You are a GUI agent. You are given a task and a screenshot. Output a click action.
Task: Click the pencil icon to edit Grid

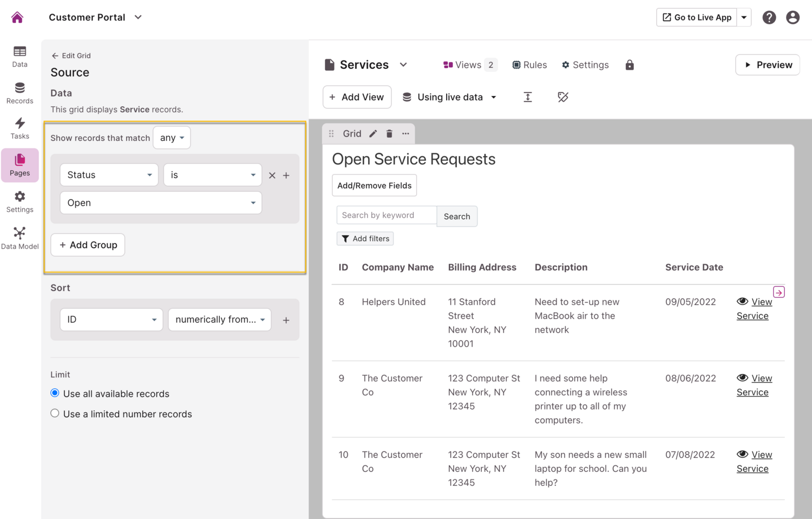coord(373,134)
